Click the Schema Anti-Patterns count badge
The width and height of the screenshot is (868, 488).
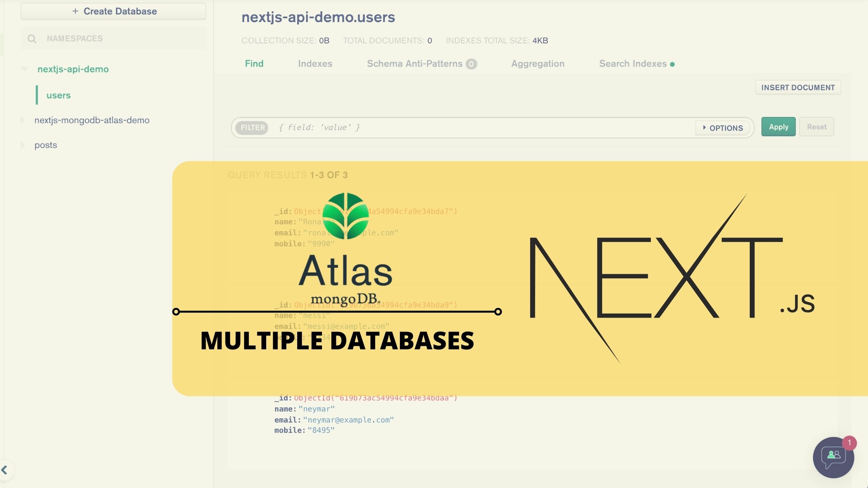pyautogui.click(x=471, y=64)
